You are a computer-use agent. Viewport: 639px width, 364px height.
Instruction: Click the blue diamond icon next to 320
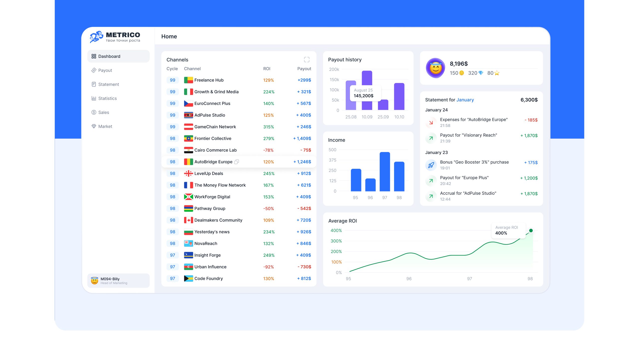480,73
